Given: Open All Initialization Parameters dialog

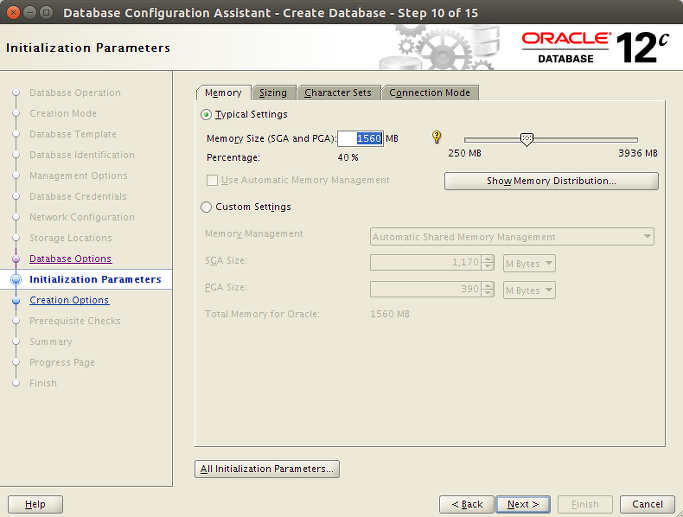Looking at the screenshot, I should coord(267,469).
